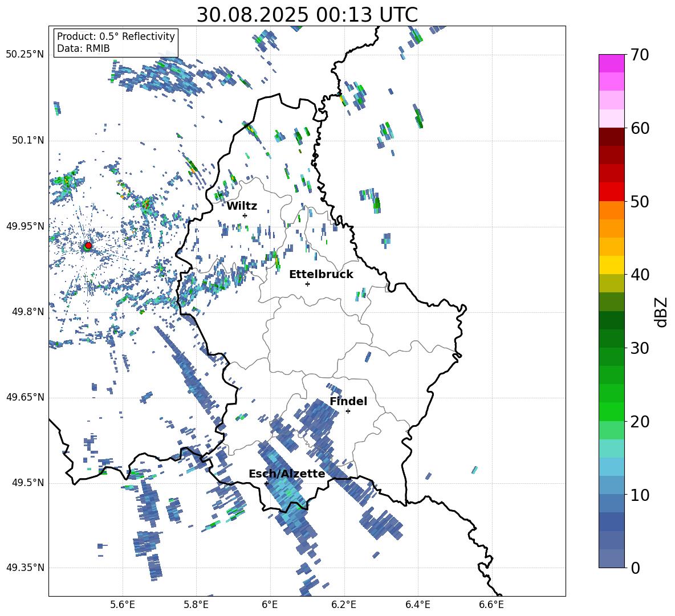Screen dimensions: 675x616
Task: Click the 60 tick on the colorbar
Action: [x=640, y=128]
